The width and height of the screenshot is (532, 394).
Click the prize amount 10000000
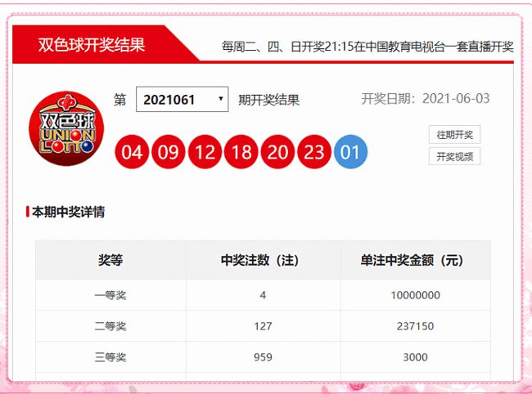coord(415,295)
